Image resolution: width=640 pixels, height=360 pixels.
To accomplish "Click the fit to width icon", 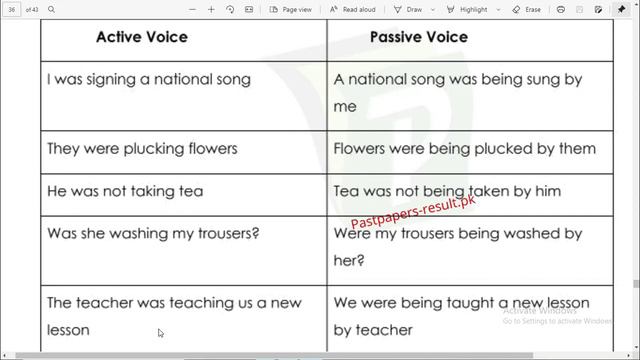I will [x=249, y=9].
